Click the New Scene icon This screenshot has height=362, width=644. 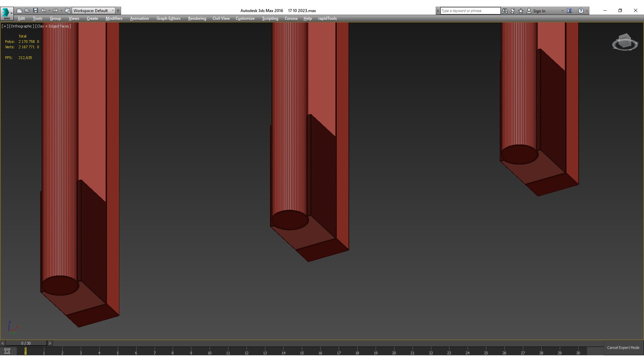(x=19, y=11)
